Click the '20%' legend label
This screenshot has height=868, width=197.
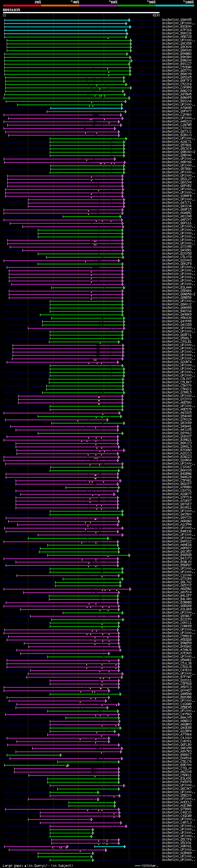tap(38, 2)
